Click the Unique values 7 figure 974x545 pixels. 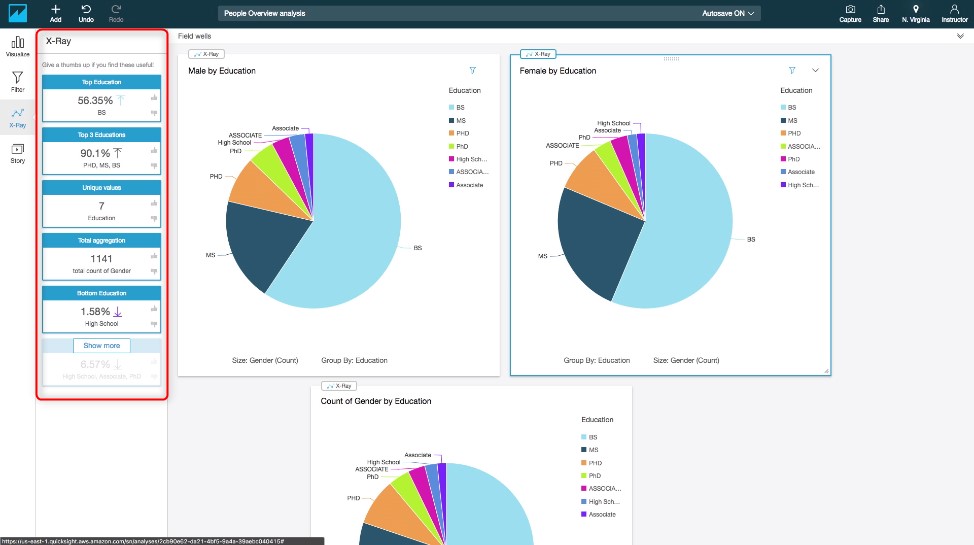point(101,206)
